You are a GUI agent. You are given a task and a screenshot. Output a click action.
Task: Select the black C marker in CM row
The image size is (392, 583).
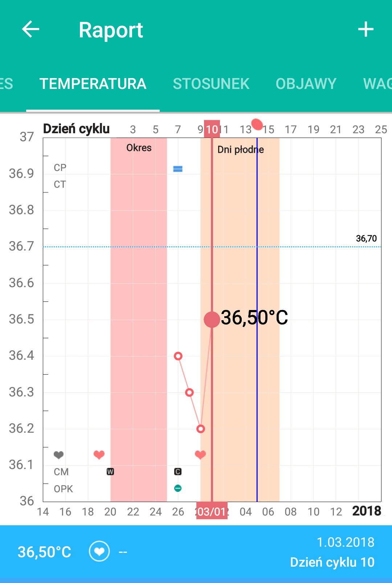click(177, 472)
